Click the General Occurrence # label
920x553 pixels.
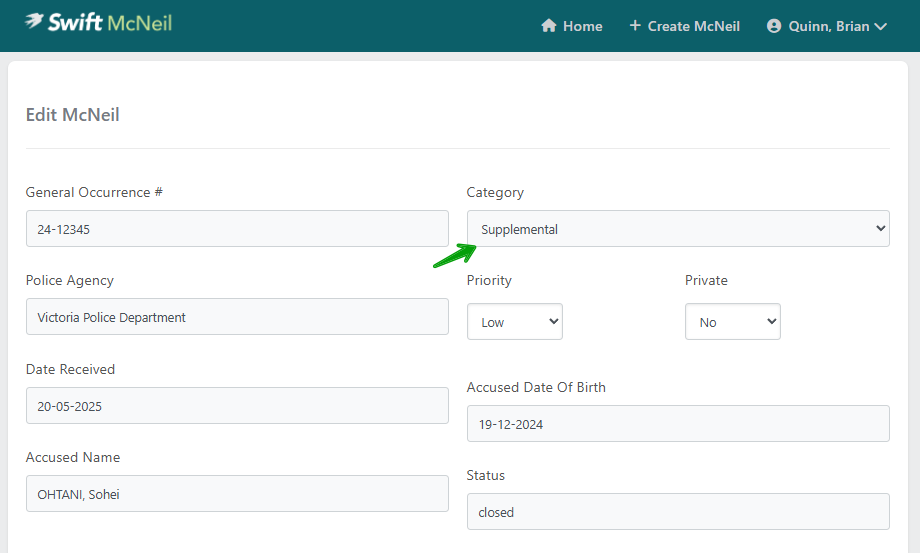[x=94, y=192]
